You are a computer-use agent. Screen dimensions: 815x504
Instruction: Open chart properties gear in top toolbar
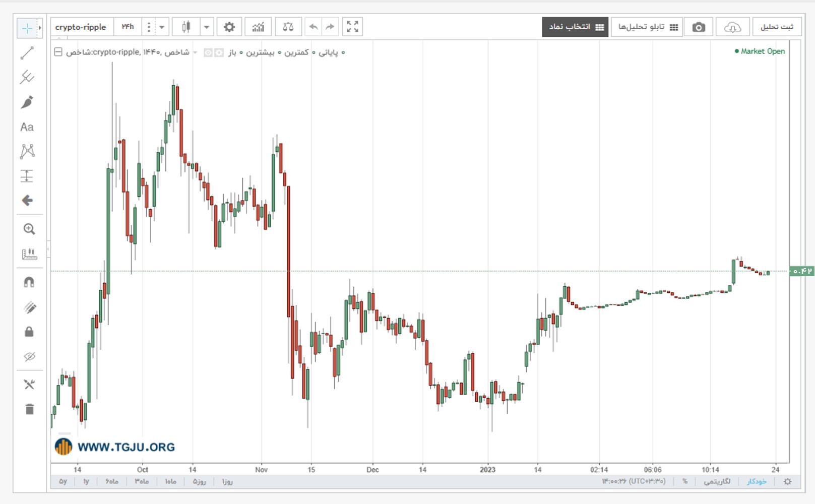click(229, 27)
